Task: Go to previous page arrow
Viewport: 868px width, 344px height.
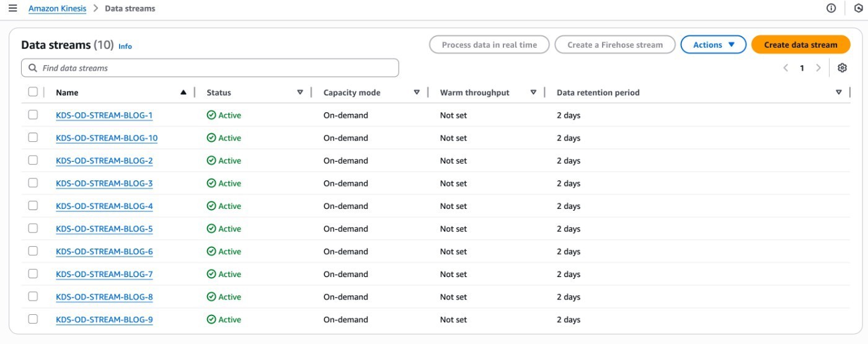Action: pos(786,68)
